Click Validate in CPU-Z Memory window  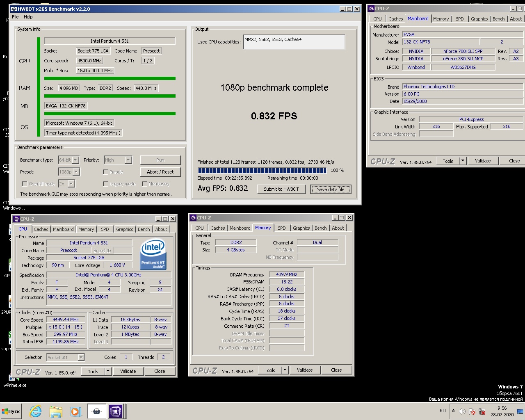pos(305,370)
